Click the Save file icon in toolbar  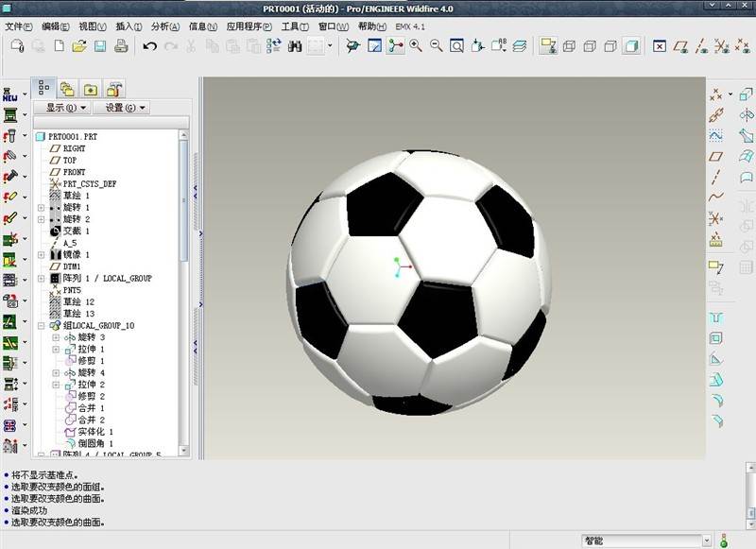pos(100,45)
